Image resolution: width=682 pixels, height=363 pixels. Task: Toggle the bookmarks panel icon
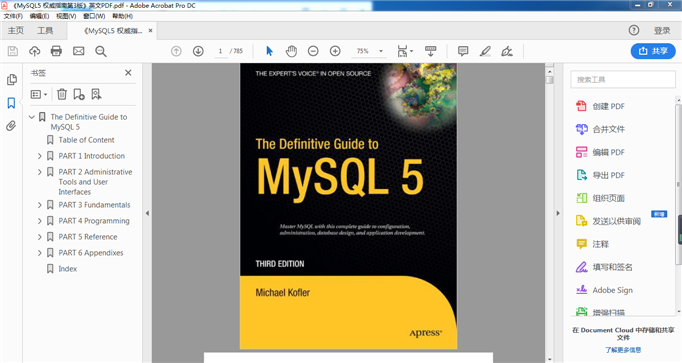tap(11, 103)
